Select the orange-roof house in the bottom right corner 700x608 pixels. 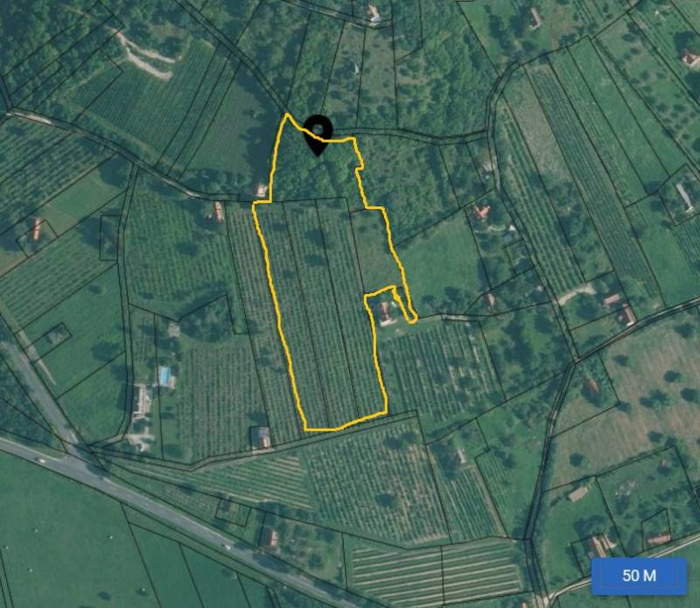(x=659, y=538)
